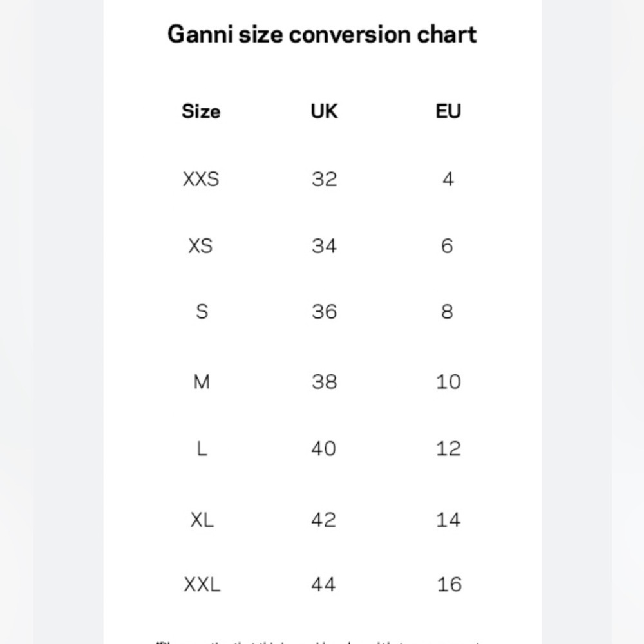Select the Size column header
The width and height of the screenshot is (644, 644).
point(201,111)
